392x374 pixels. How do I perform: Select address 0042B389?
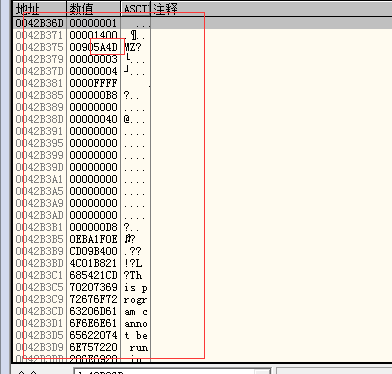click(39, 107)
